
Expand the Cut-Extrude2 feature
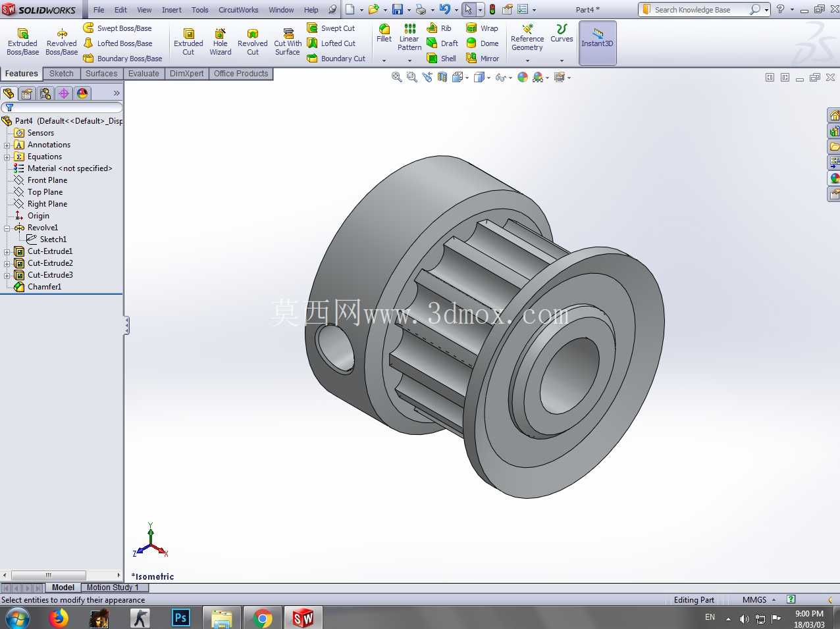point(7,263)
